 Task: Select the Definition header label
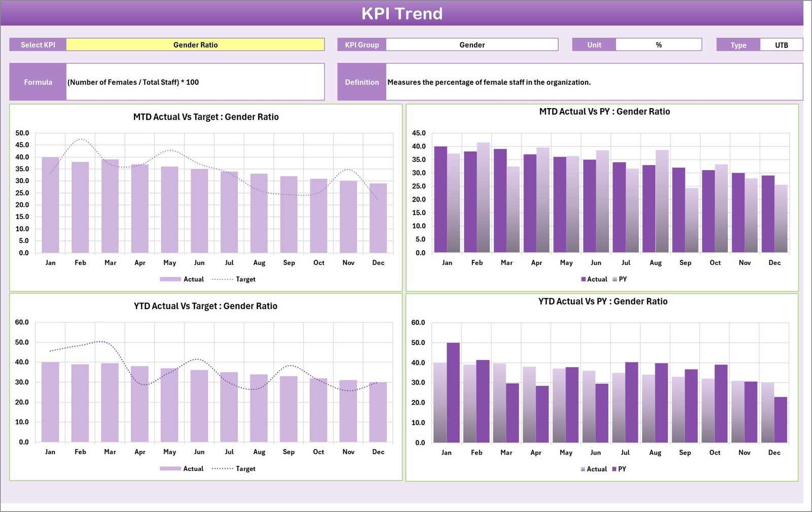pos(361,82)
